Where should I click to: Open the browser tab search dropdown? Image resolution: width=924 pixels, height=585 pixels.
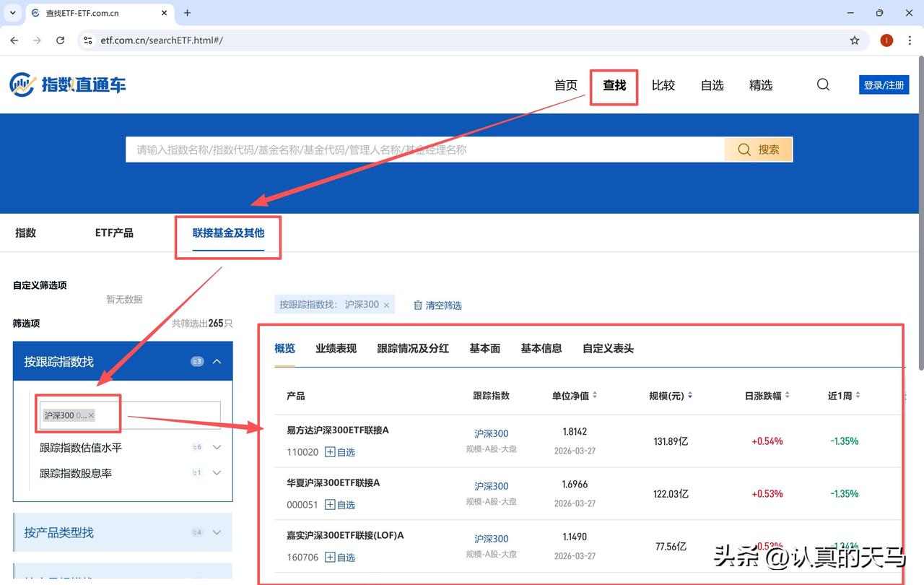pos(13,13)
